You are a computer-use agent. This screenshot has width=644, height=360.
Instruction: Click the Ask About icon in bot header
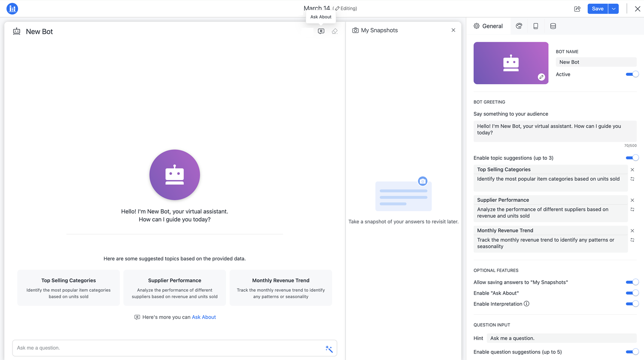click(321, 31)
